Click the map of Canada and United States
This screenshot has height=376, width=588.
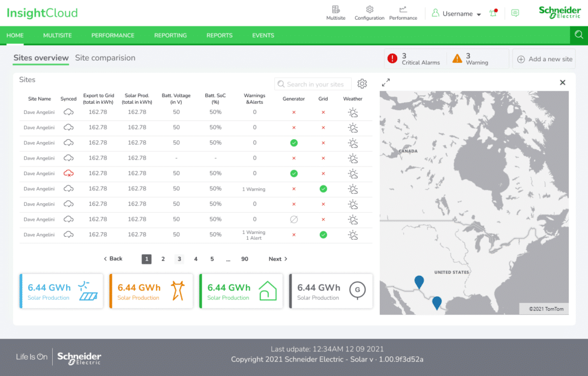(474, 203)
